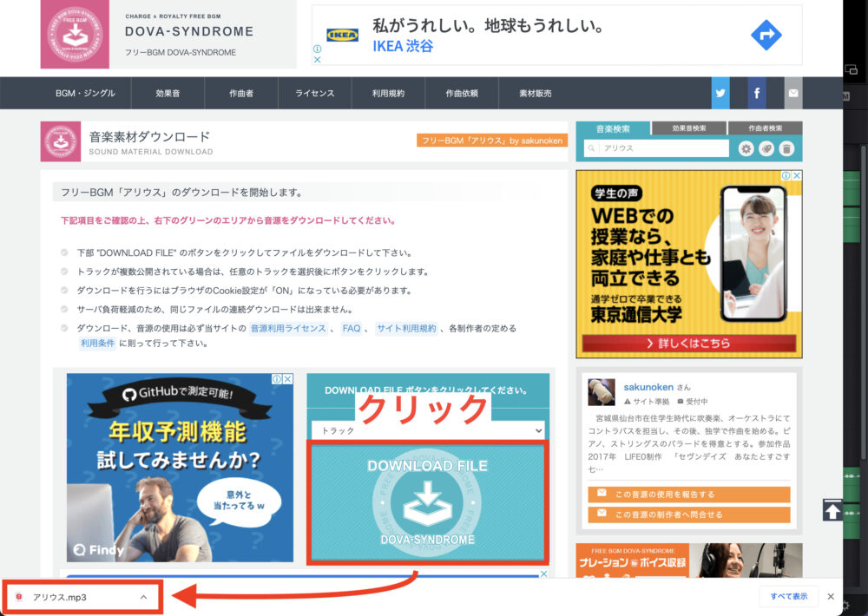The height and width of the screenshot is (616, 868).
Task: Click ad info icon on Findy ad
Action: [x=277, y=379]
